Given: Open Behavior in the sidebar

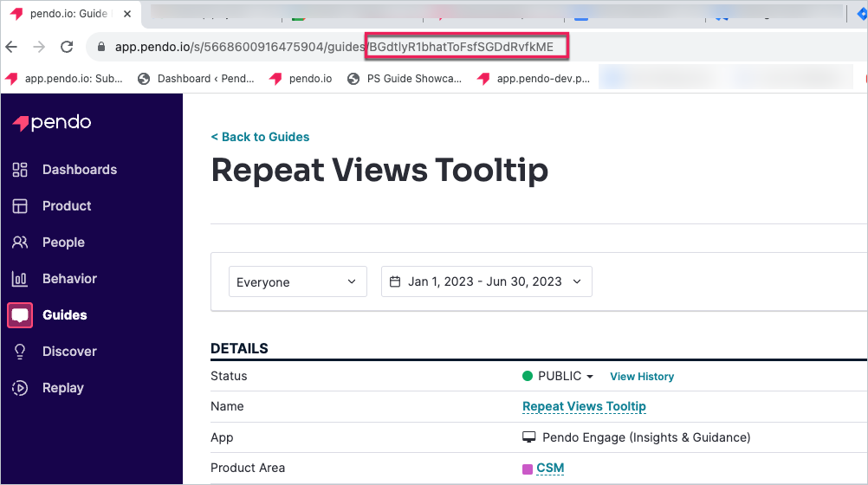Looking at the screenshot, I should [x=70, y=279].
